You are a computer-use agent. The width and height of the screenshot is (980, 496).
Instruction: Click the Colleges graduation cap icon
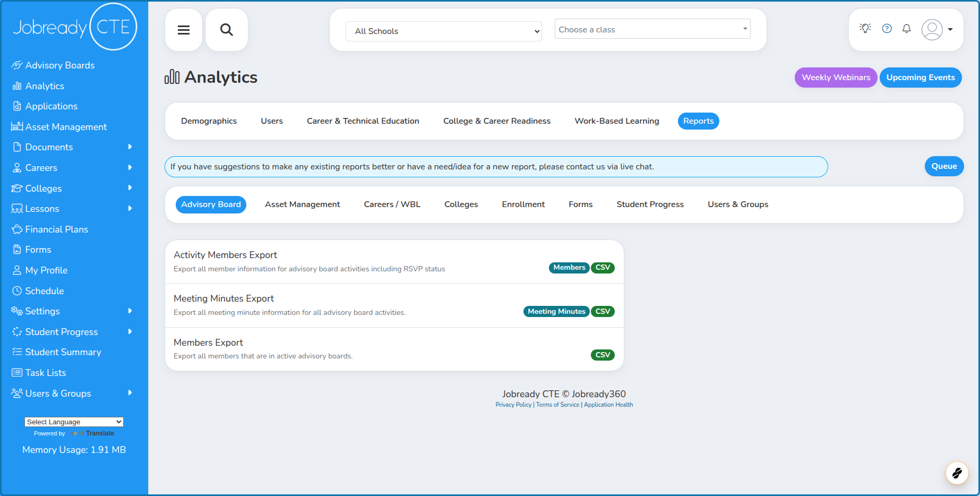pos(17,189)
